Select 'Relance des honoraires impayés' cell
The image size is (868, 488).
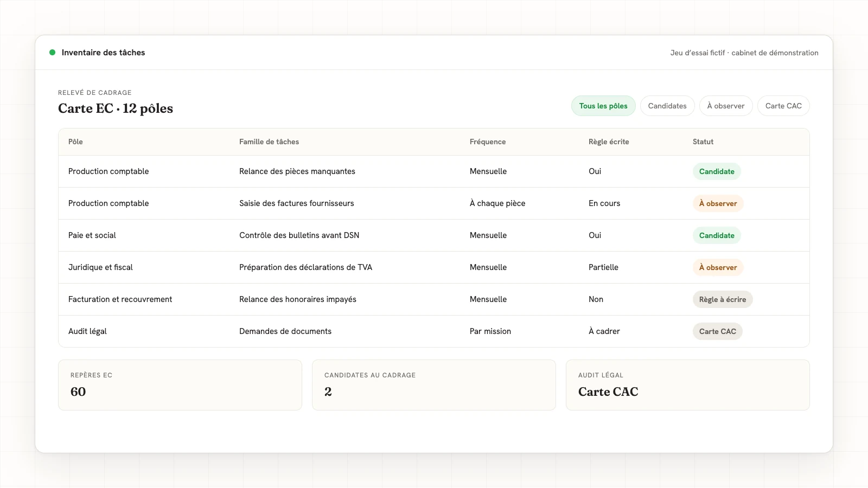pyautogui.click(x=298, y=299)
